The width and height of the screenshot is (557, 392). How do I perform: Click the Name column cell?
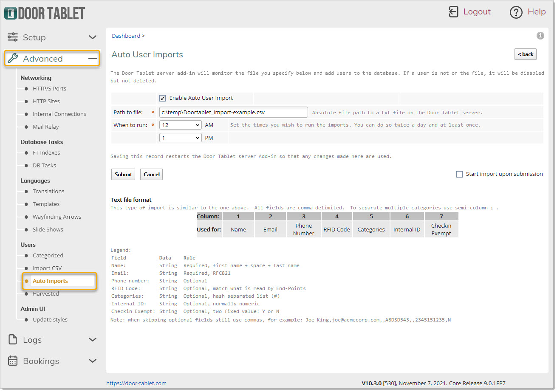[x=238, y=229]
